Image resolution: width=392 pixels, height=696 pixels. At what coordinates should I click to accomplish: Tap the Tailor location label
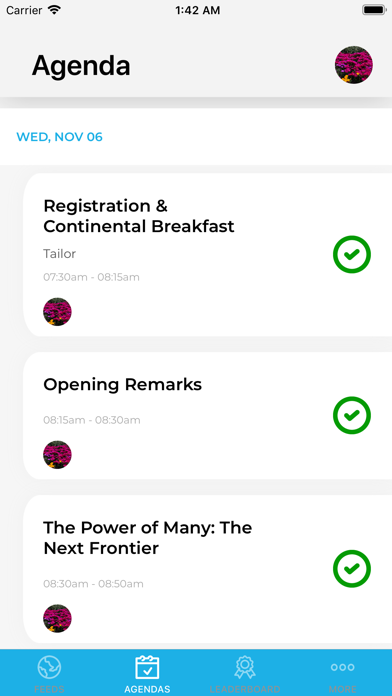59,254
